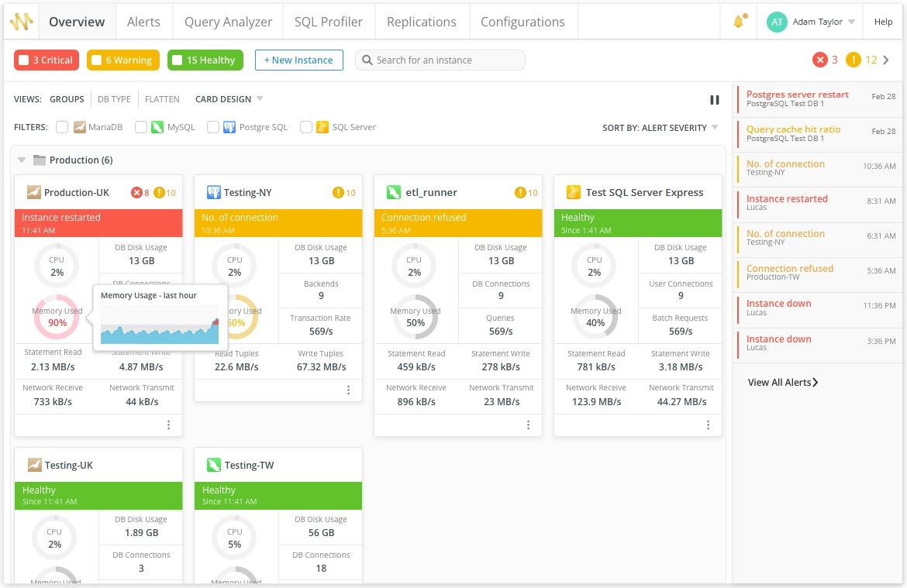Open the Replications tab
Viewport: 907px width, 588px height.
point(422,22)
